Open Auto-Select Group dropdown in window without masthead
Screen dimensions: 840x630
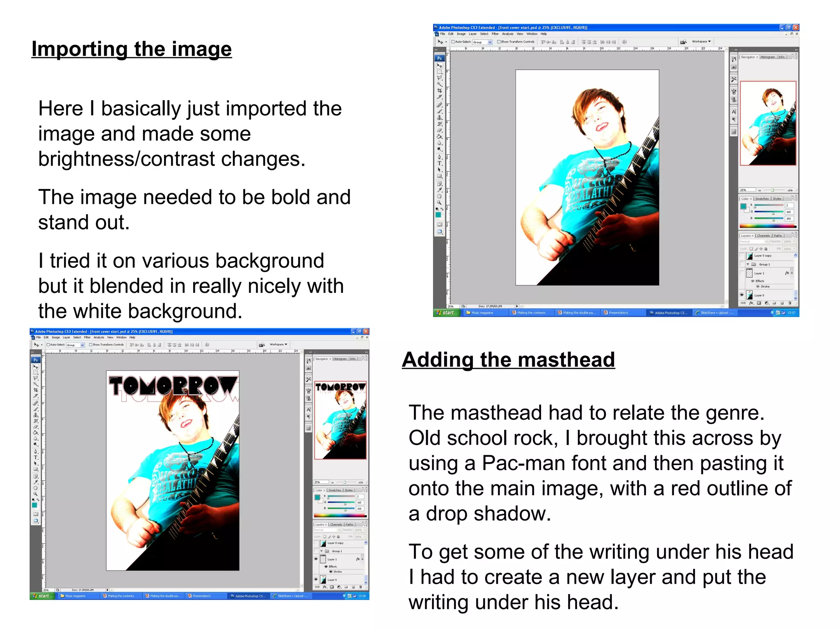tap(490, 42)
